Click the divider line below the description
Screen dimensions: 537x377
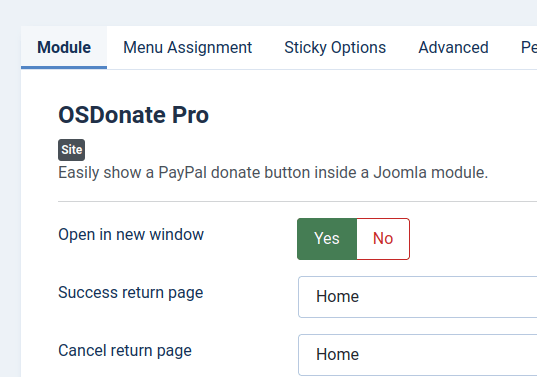[297, 202]
